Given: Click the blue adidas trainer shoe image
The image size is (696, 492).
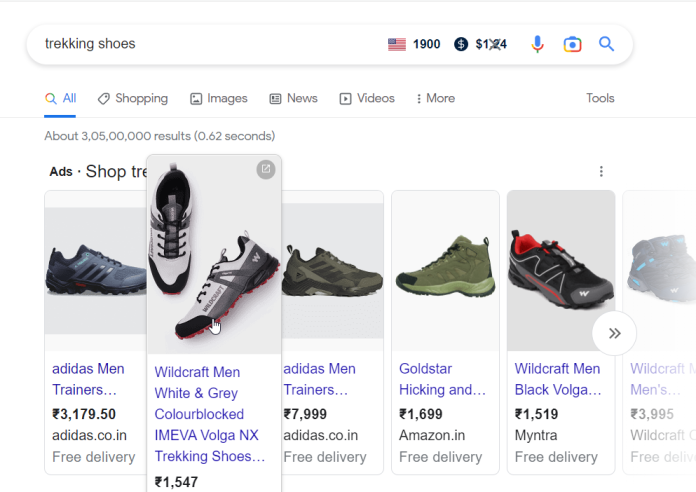Looking at the screenshot, I should pos(96,271).
